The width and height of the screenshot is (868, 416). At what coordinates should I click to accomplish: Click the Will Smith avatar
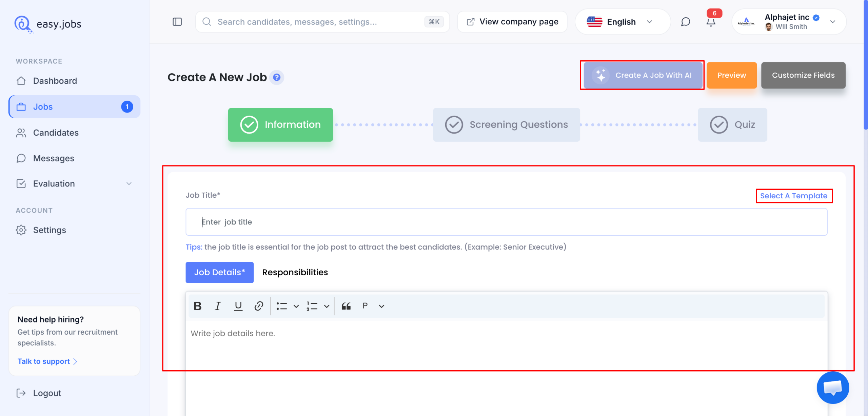point(769,27)
